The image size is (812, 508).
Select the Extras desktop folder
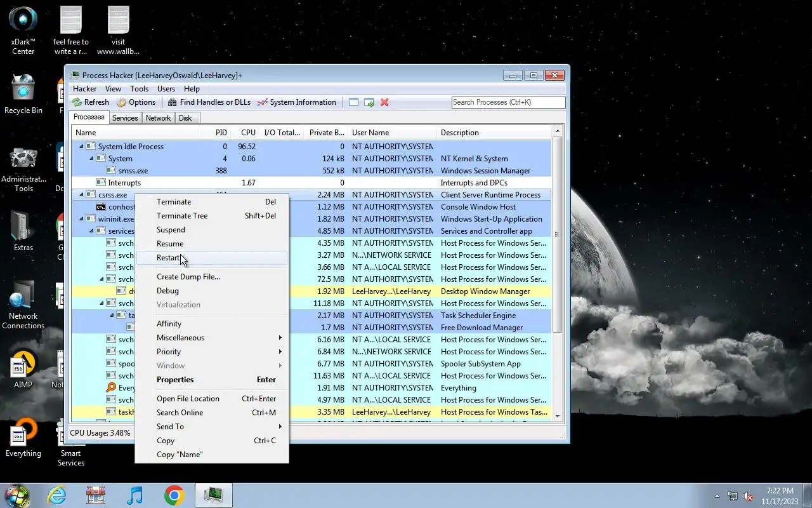(x=23, y=231)
